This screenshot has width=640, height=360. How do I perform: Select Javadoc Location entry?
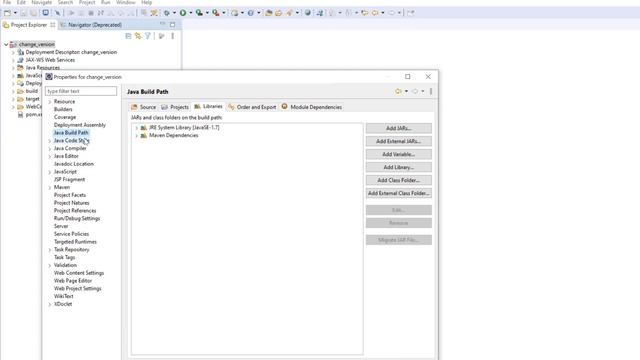pyautogui.click(x=73, y=164)
